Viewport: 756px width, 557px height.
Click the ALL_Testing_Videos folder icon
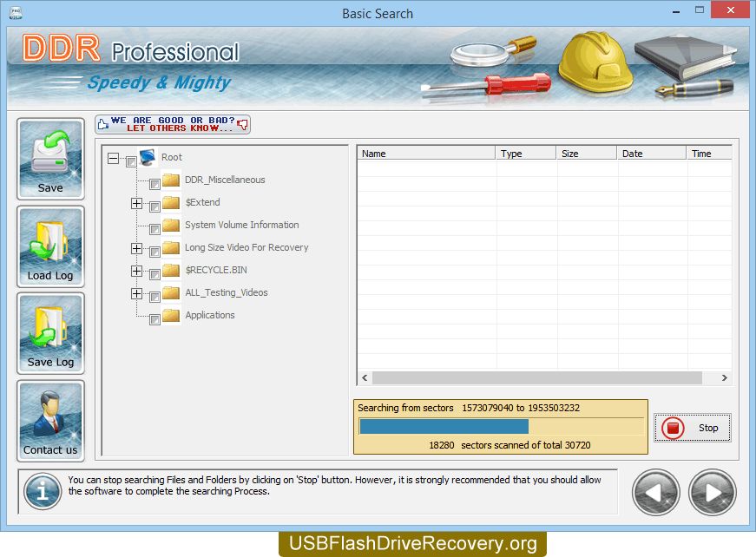click(171, 292)
